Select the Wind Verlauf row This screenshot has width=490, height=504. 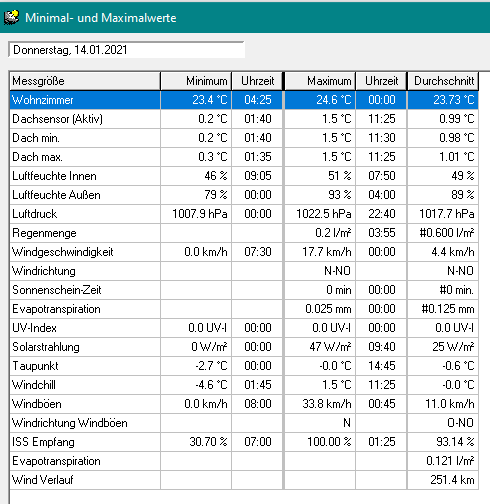point(244,480)
